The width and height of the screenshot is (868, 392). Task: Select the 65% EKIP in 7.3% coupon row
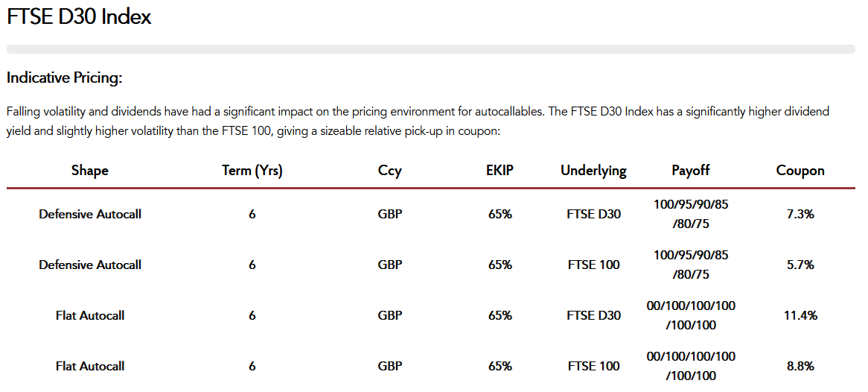[x=500, y=214]
